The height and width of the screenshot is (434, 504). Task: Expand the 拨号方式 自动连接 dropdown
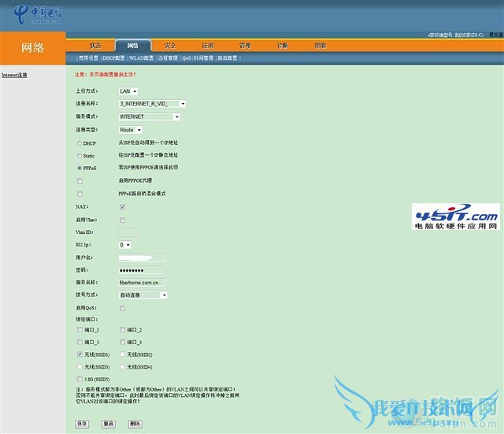[143, 295]
